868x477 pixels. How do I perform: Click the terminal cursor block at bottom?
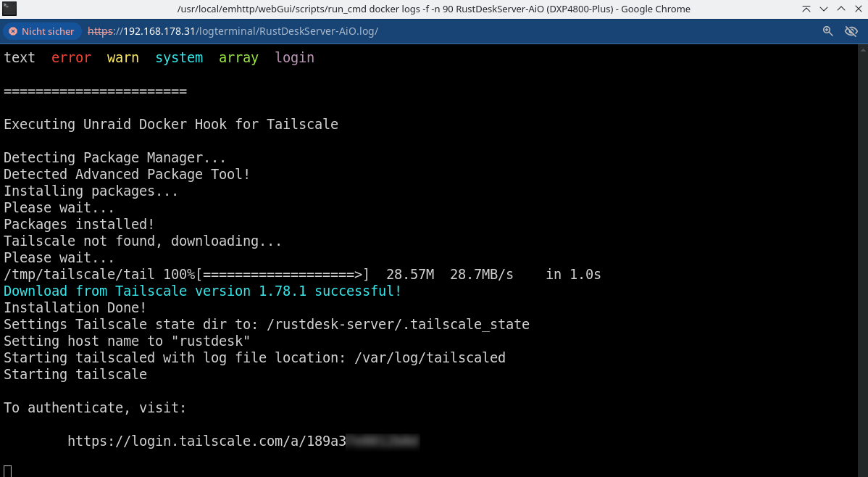coord(8,471)
